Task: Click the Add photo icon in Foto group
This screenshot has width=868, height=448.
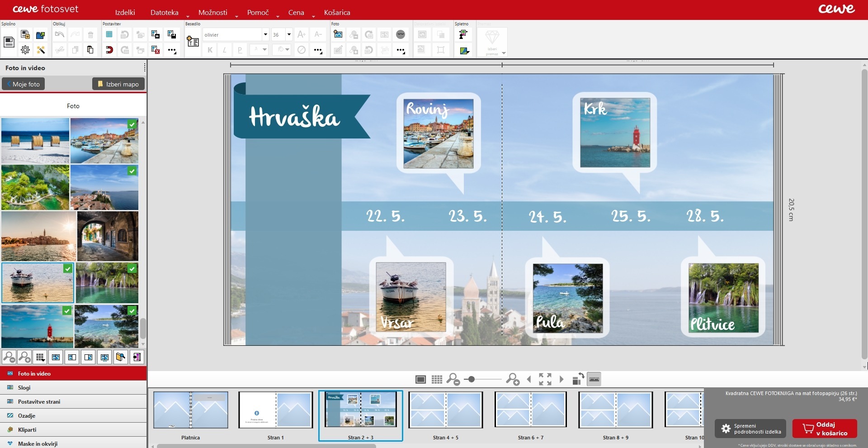Action: tap(338, 34)
